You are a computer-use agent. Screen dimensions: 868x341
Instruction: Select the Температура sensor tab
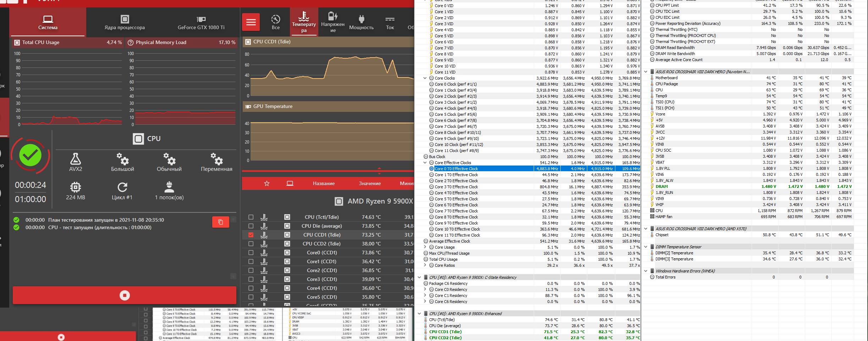[x=304, y=22]
